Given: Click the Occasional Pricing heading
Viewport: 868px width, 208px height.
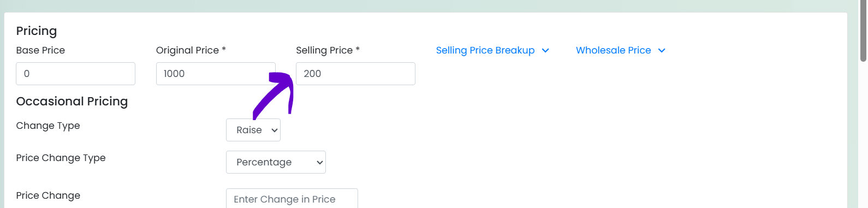Looking at the screenshot, I should (x=72, y=102).
